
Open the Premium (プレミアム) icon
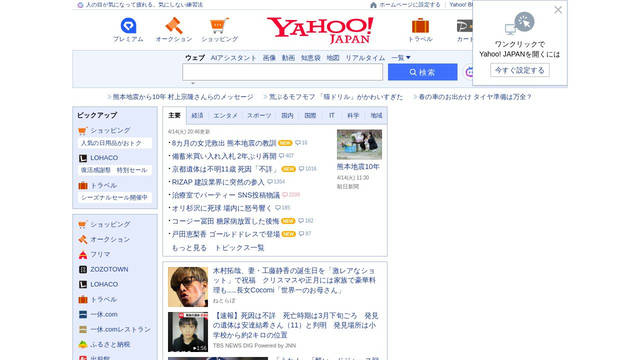click(128, 26)
